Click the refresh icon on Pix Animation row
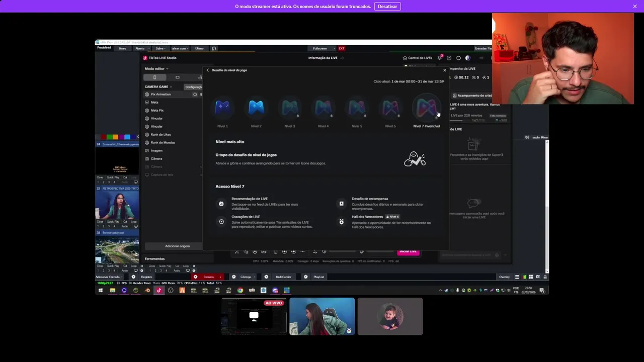This screenshot has width=644, height=362. (195, 95)
